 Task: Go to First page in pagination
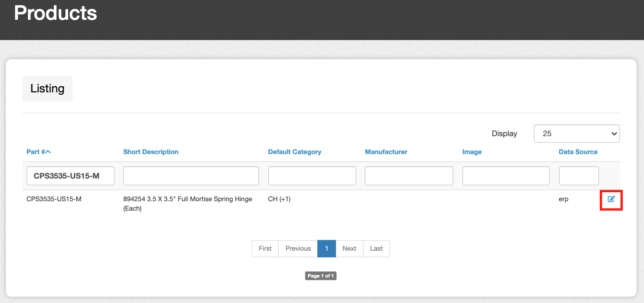coord(265,249)
